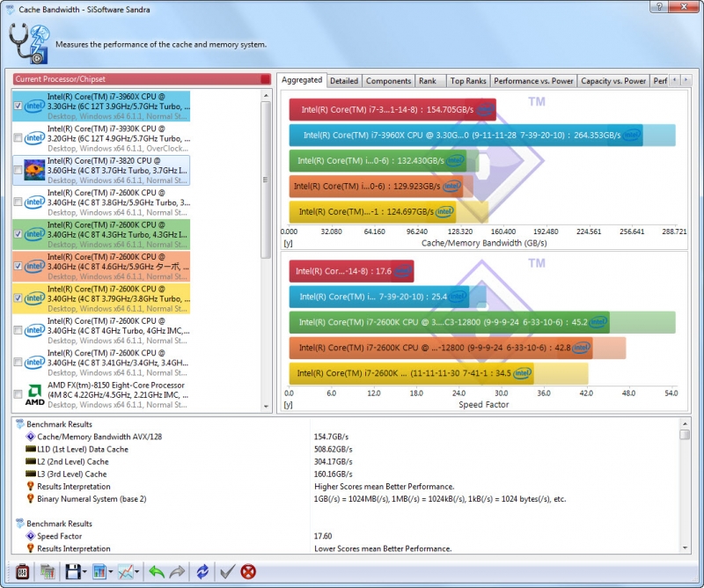Check the AMD FX-8150 processor checkbox
Viewport: 704px width, 588px height.
18,395
